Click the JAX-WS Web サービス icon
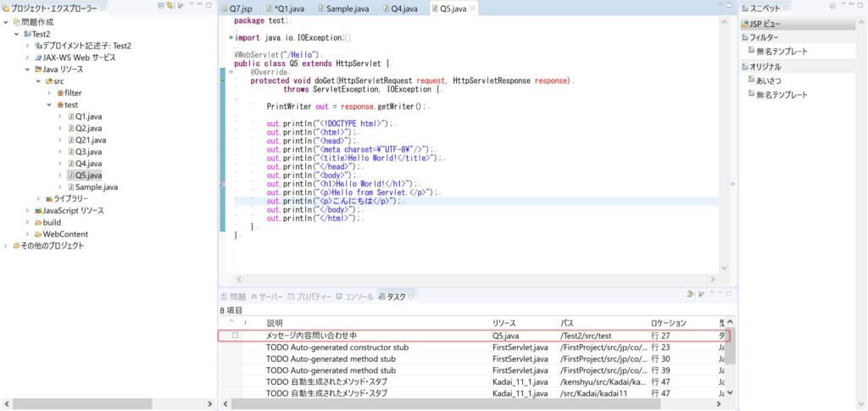This screenshot has width=868, height=411. click(x=38, y=58)
